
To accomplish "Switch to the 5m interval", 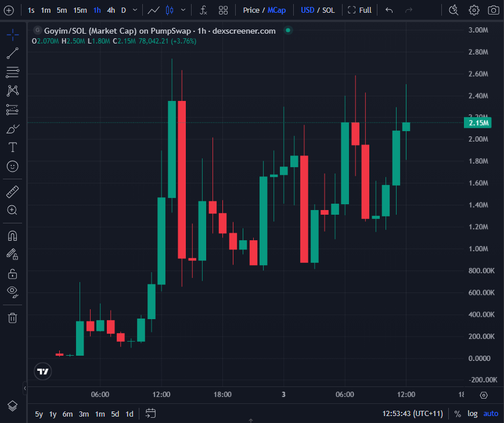I will pos(62,10).
